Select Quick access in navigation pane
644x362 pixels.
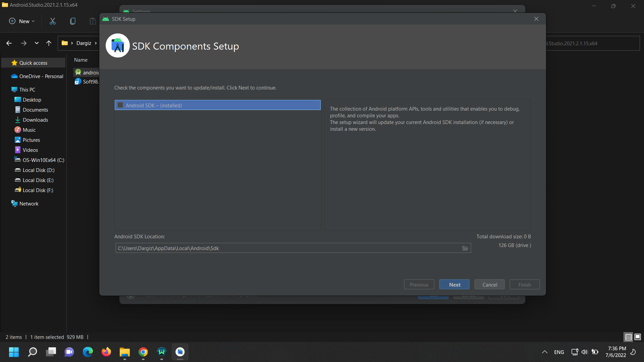[x=33, y=63]
